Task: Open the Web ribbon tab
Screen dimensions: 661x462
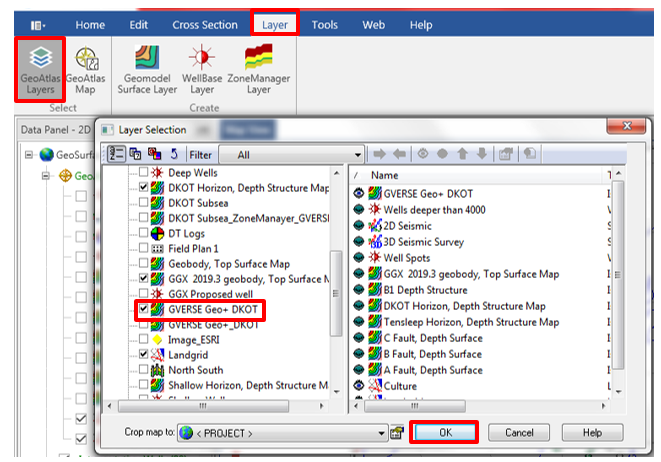Action: (x=373, y=25)
